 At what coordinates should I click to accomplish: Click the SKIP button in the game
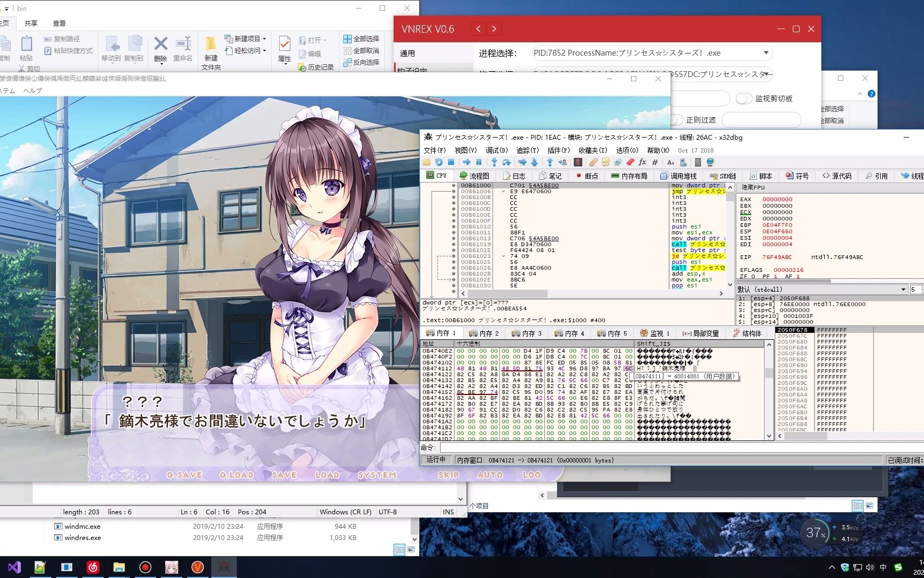(449, 475)
